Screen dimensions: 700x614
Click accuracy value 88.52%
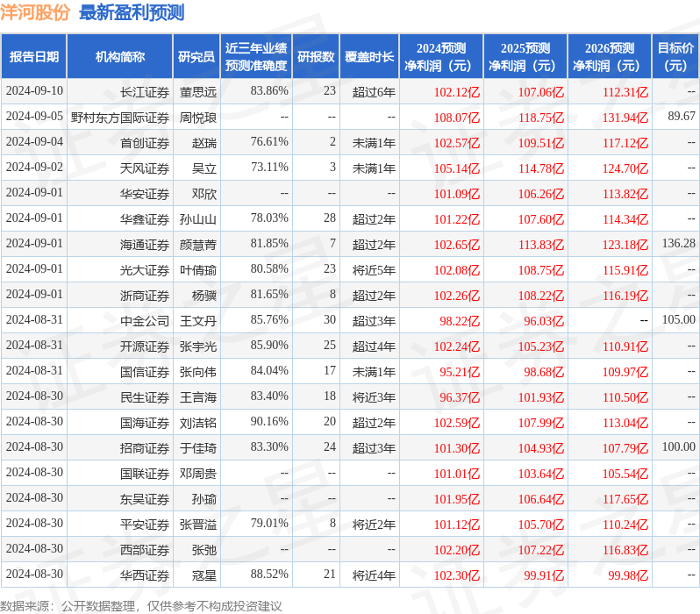coord(269,575)
